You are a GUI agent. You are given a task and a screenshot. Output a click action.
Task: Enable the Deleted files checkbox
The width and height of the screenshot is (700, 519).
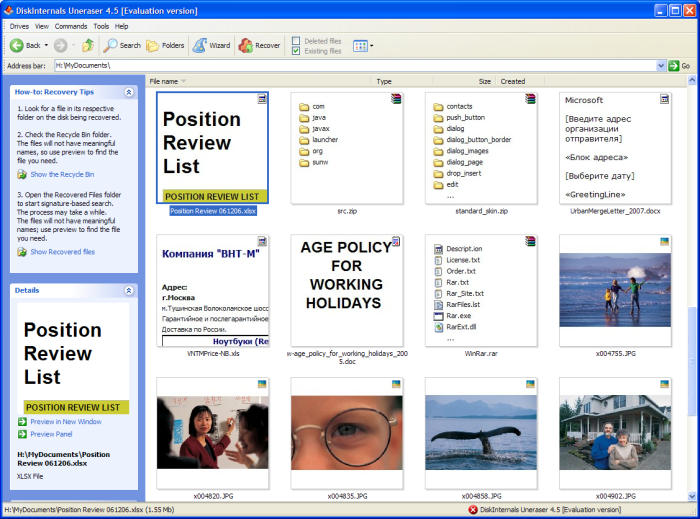pyautogui.click(x=296, y=41)
